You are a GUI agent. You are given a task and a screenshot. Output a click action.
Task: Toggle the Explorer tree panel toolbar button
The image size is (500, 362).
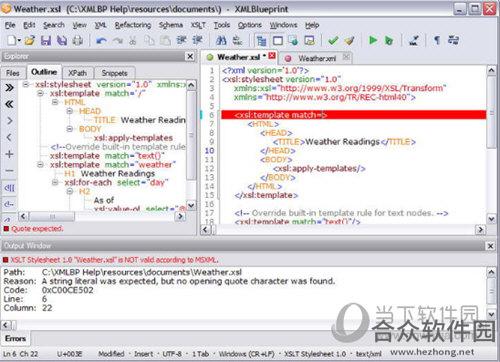click(x=262, y=41)
